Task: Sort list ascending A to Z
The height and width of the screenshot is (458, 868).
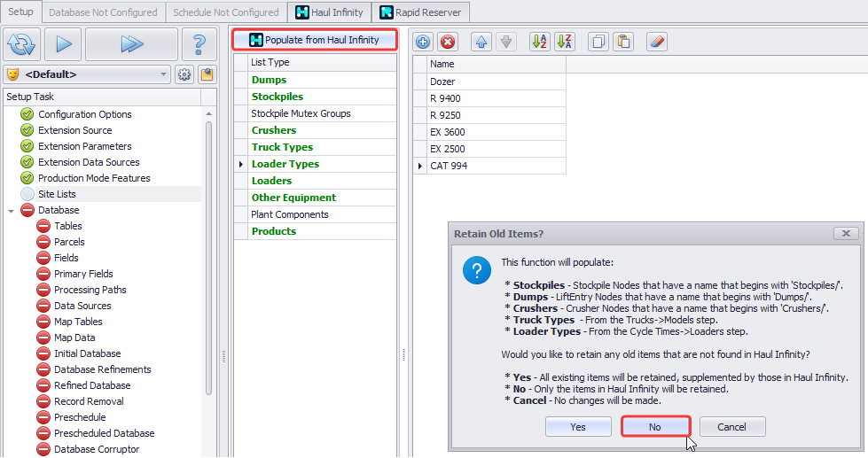Action: [539, 42]
